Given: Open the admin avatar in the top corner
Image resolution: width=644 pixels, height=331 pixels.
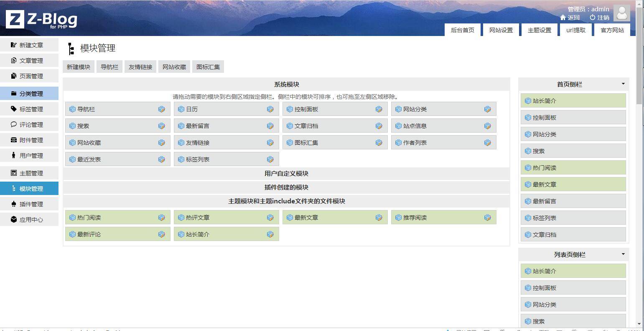Looking at the screenshot, I should tap(622, 13).
